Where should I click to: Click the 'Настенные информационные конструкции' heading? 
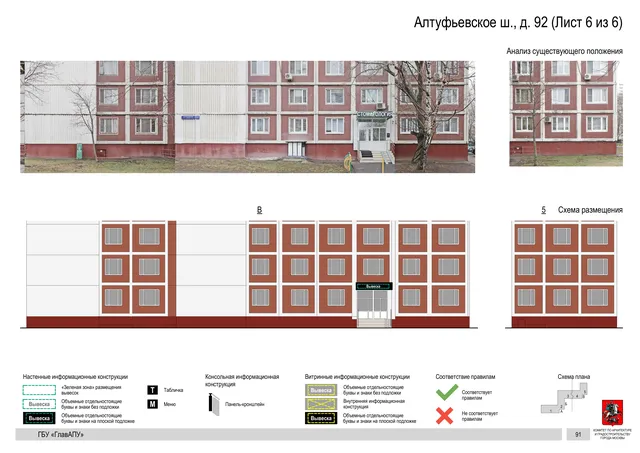click(x=75, y=377)
